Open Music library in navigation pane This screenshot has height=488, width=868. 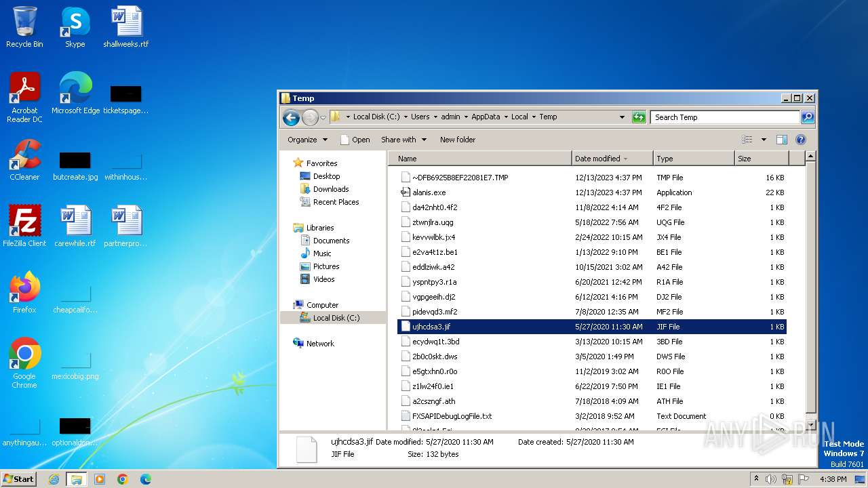pos(322,253)
